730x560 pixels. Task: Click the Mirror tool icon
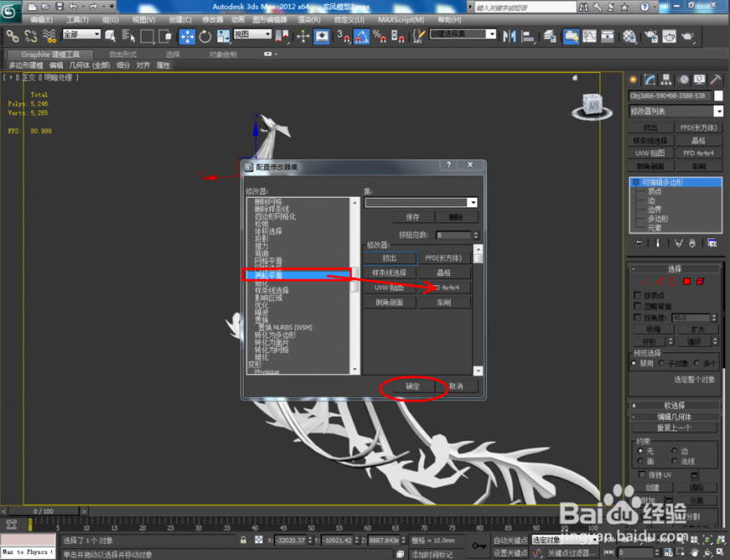(x=509, y=36)
